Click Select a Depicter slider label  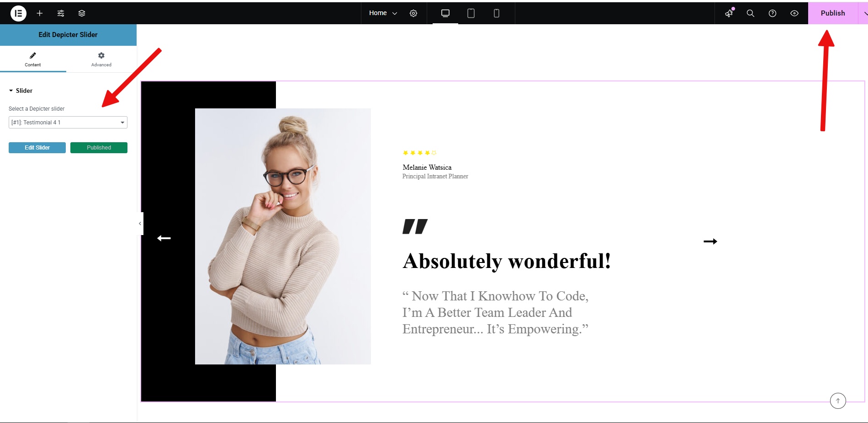[37, 109]
